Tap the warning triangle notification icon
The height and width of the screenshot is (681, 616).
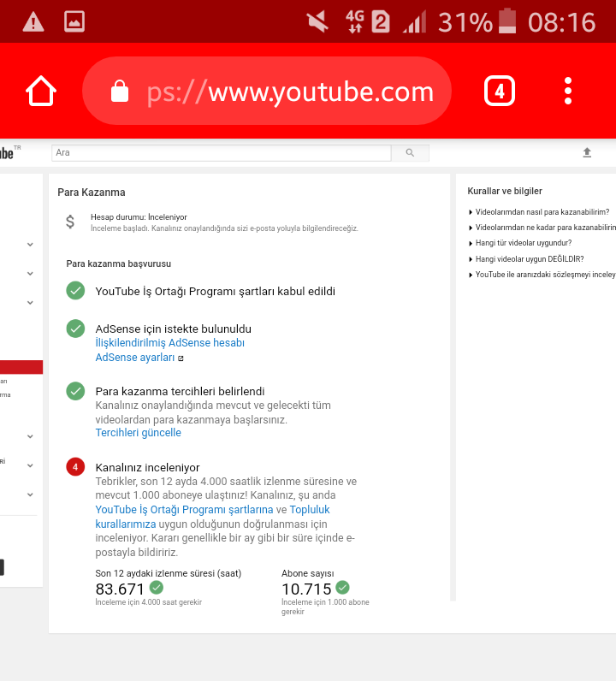point(33,21)
